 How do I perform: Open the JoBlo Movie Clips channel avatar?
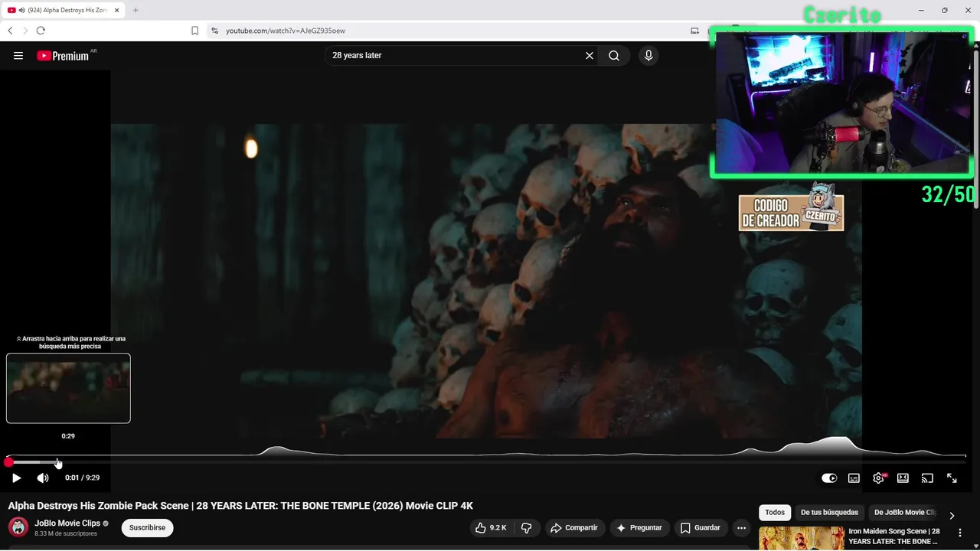[x=18, y=527]
